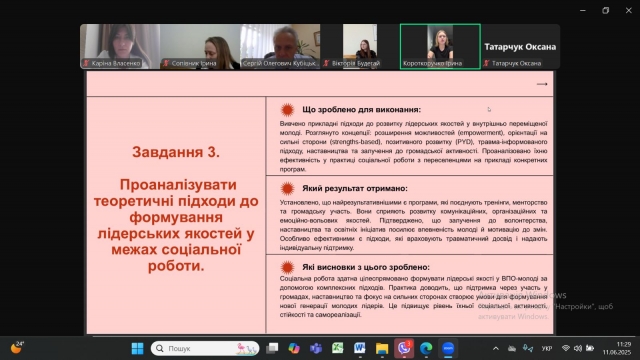Image resolution: width=640 pixels, height=360 pixels.
Task: Click the Пошук search box in taskbar
Action: pyautogui.click(x=205, y=348)
